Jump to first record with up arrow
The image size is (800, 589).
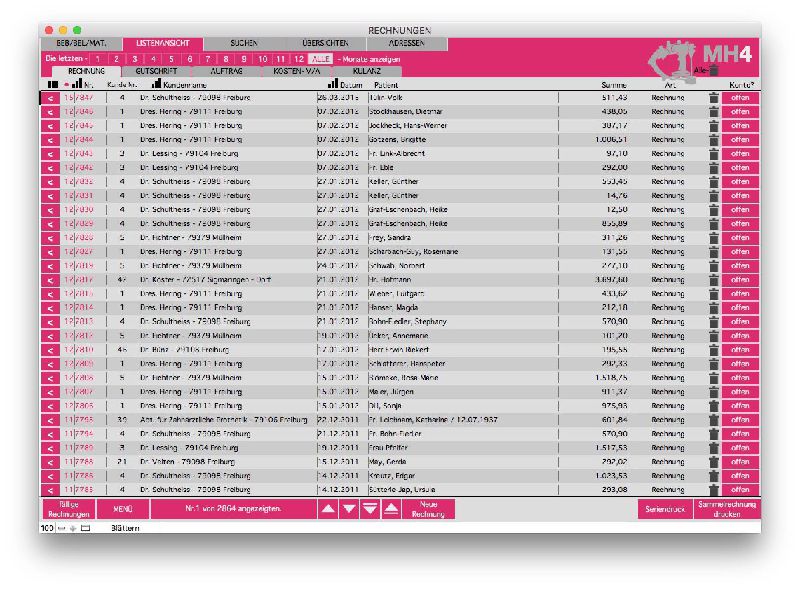pos(391,509)
